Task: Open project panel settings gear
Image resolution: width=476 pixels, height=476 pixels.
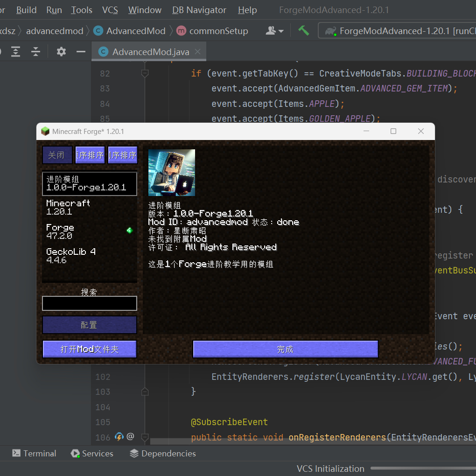Action: click(x=61, y=52)
